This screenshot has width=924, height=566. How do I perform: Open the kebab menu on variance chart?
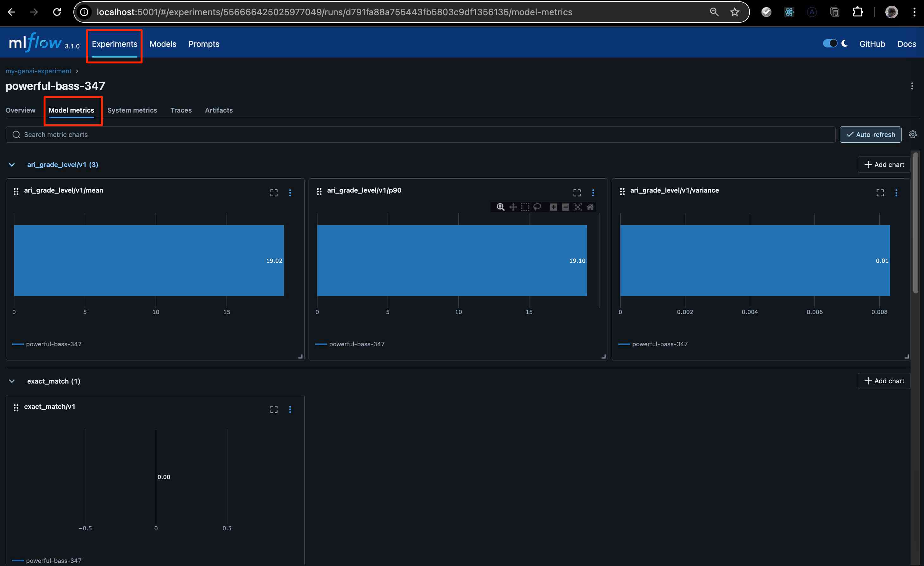tap(896, 193)
